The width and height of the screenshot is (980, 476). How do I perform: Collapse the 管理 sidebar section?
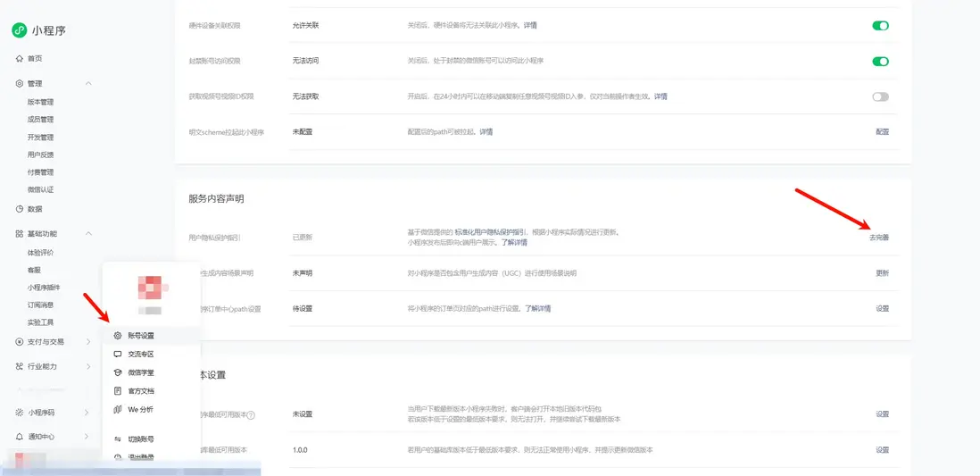coord(88,83)
